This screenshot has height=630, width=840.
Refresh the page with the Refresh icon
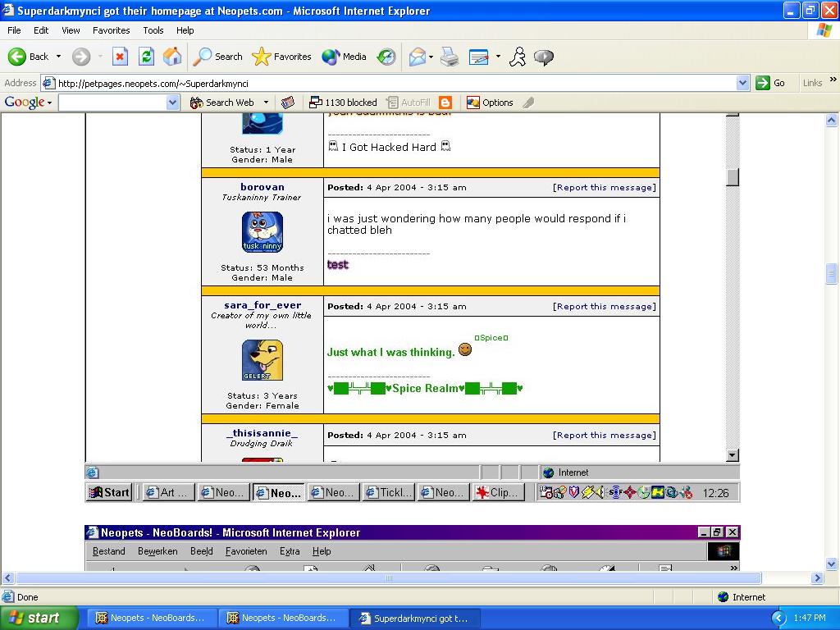[146, 57]
